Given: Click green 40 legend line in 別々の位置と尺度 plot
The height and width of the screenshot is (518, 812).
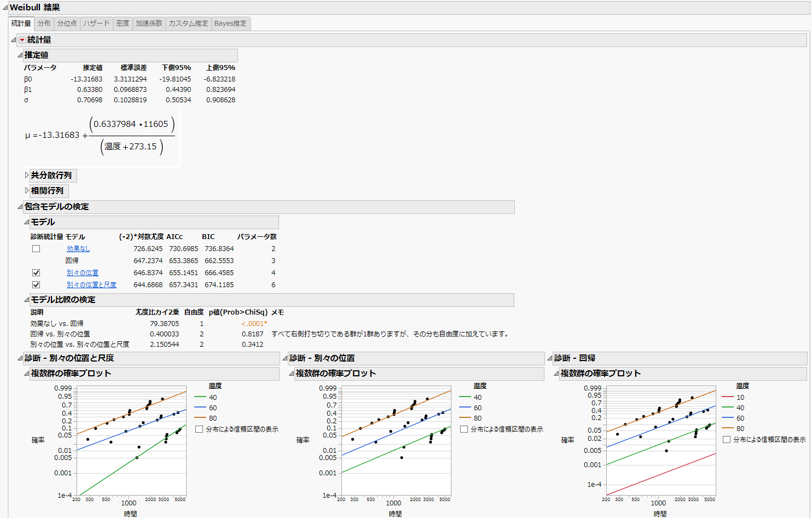Looking at the screenshot, I should coord(200,398).
